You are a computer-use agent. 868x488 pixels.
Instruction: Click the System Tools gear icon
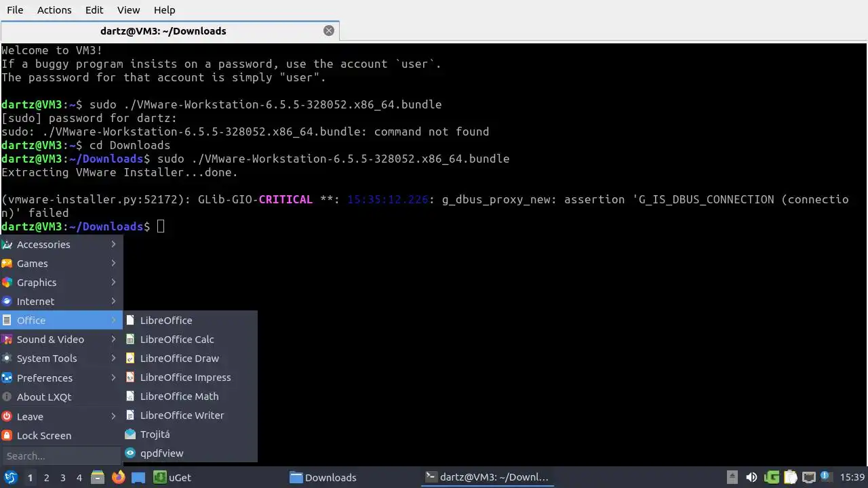tap(7, 358)
